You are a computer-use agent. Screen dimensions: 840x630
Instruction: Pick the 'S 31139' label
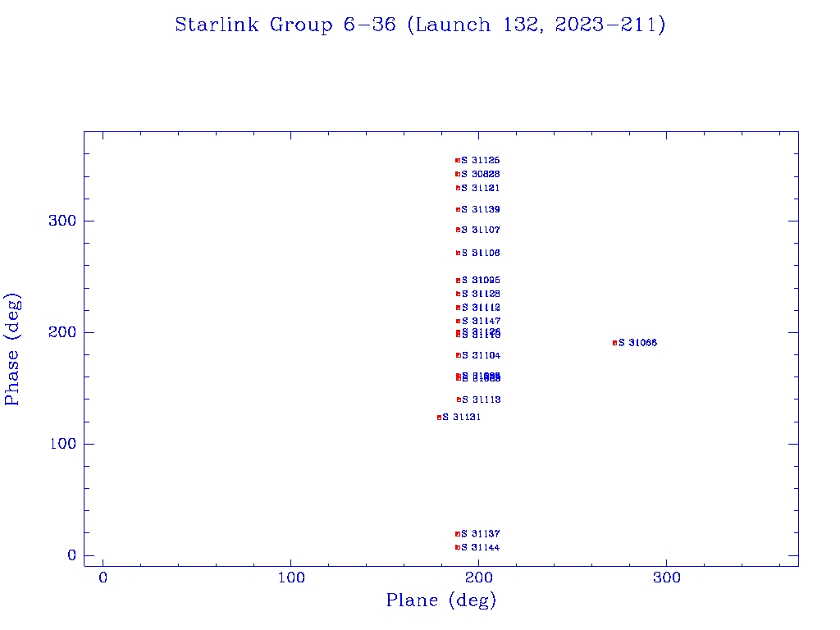(x=481, y=209)
